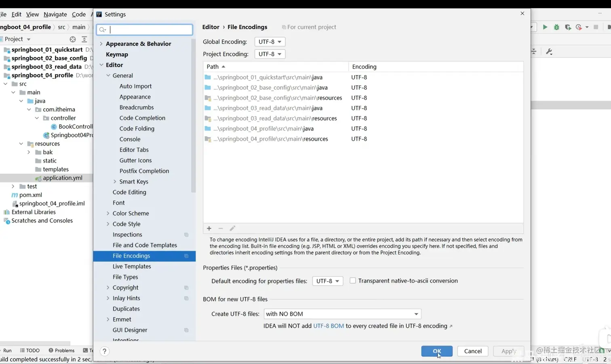This screenshot has width=611, height=364.
Task: Collapse the General settings subsection
Action: (x=108, y=76)
